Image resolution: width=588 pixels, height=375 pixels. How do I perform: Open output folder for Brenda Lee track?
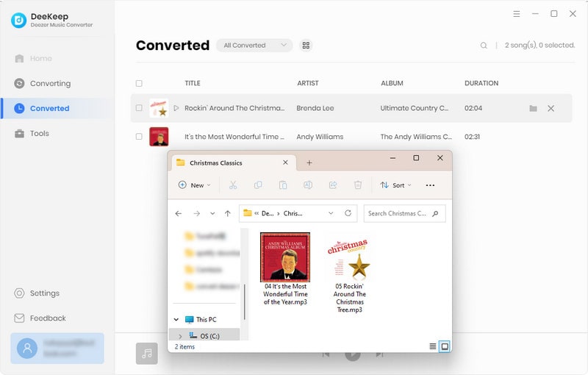[533, 108]
